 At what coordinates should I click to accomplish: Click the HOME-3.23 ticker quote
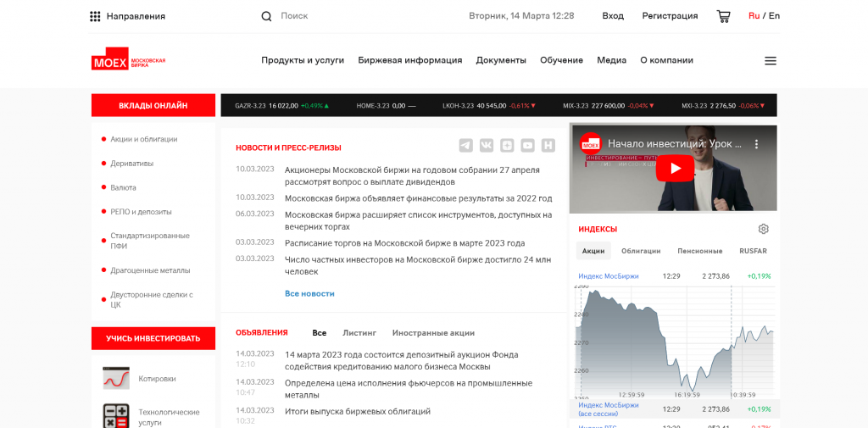(x=386, y=105)
